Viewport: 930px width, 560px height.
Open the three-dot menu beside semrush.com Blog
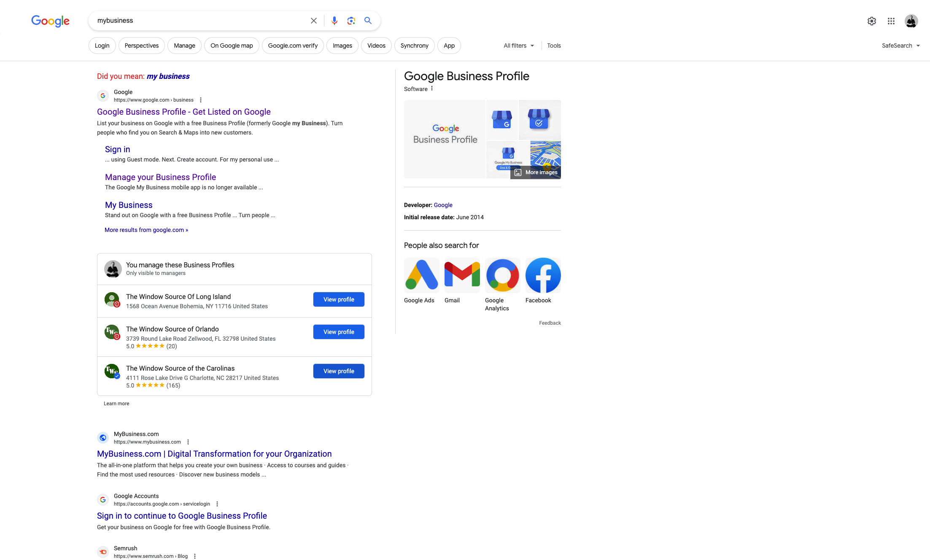195,556
